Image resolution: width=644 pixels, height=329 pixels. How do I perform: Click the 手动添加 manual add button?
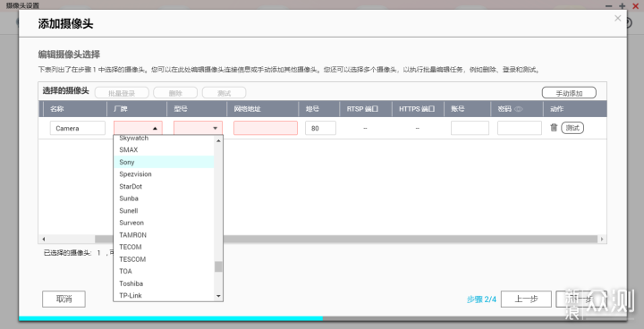[x=569, y=93]
